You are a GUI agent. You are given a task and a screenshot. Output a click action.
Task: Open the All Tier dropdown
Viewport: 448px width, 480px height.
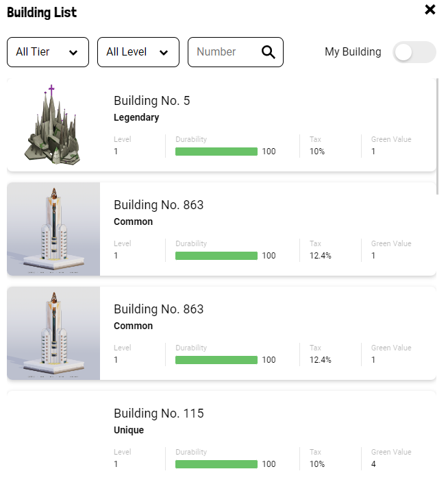(x=48, y=52)
